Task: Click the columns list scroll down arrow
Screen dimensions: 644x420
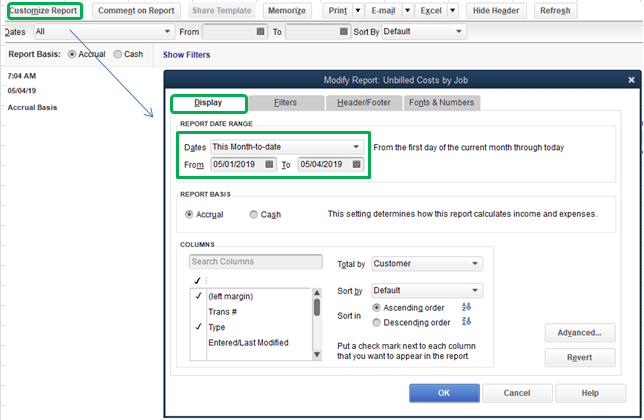Action: click(317, 354)
